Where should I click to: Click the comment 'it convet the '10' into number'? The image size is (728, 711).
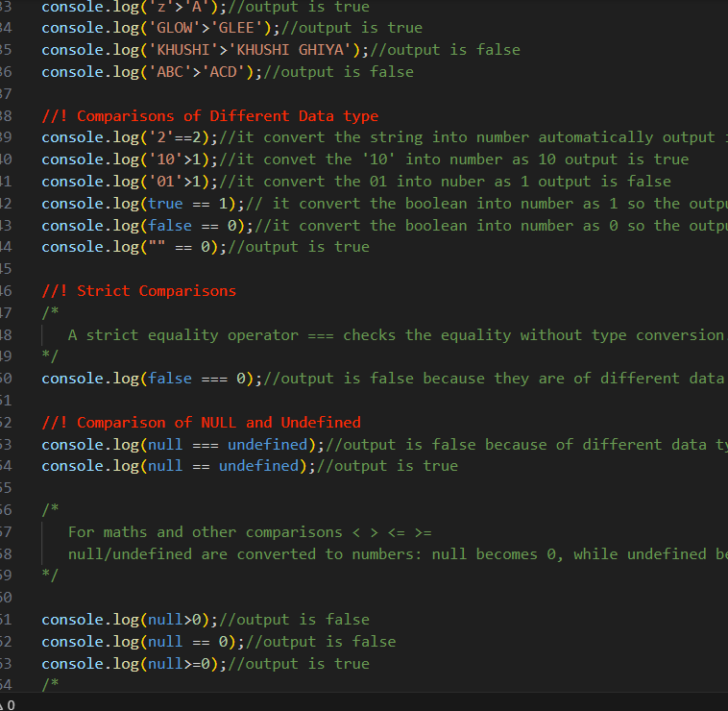453,159
